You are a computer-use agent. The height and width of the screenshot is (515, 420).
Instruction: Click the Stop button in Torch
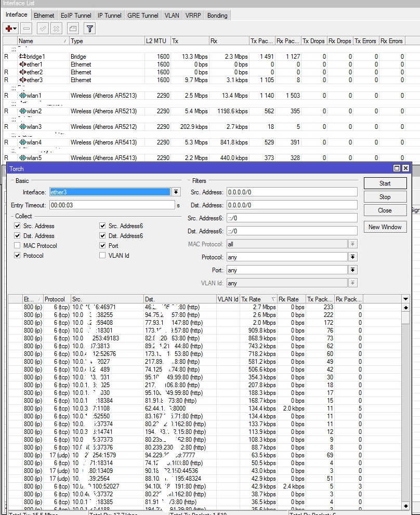(x=385, y=197)
